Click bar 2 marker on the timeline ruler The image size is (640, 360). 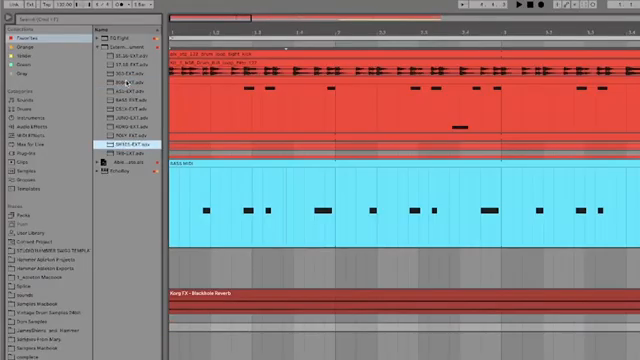[x=337, y=32]
